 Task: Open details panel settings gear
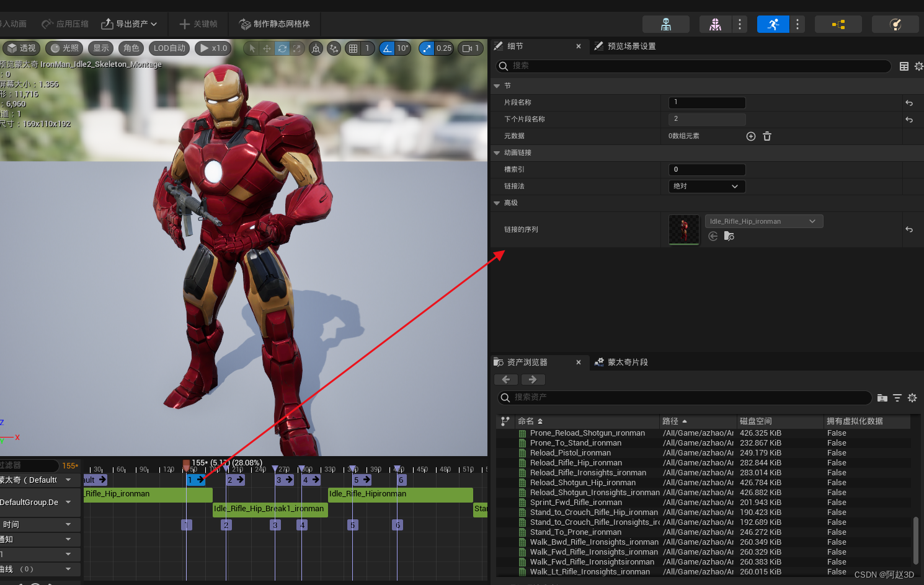coord(918,66)
